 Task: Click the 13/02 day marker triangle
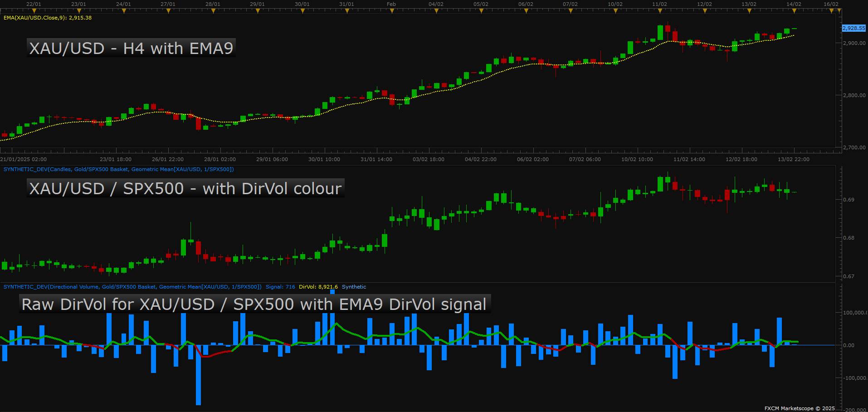(749, 11)
